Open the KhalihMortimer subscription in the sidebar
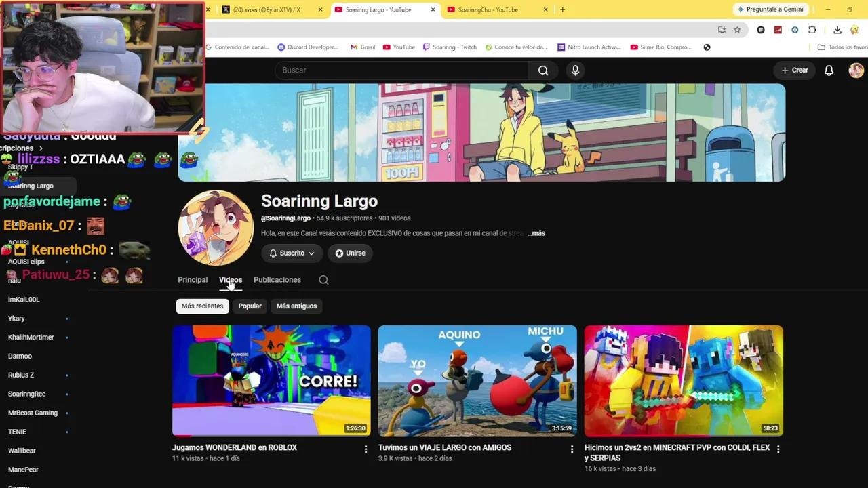 pos(31,337)
